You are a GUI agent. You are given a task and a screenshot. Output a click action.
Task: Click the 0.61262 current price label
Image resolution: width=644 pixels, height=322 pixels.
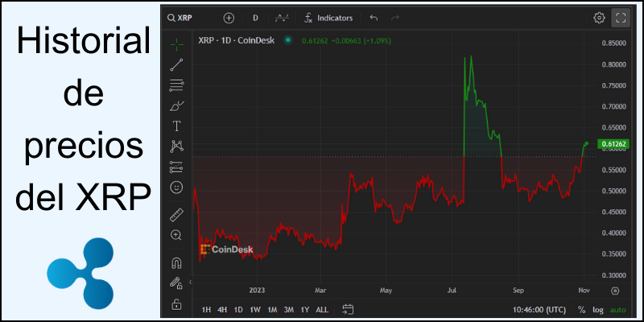(x=613, y=144)
